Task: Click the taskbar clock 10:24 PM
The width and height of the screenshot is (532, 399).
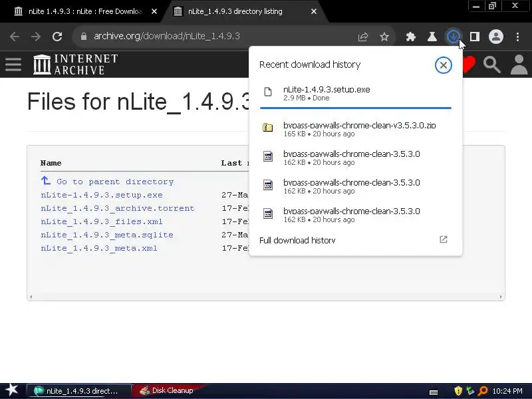Action: (507, 391)
